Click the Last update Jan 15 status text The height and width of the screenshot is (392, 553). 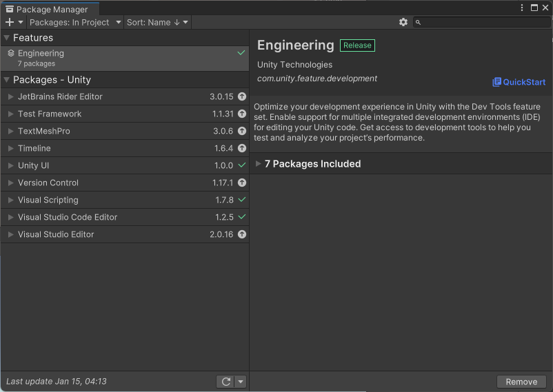click(57, 382)
